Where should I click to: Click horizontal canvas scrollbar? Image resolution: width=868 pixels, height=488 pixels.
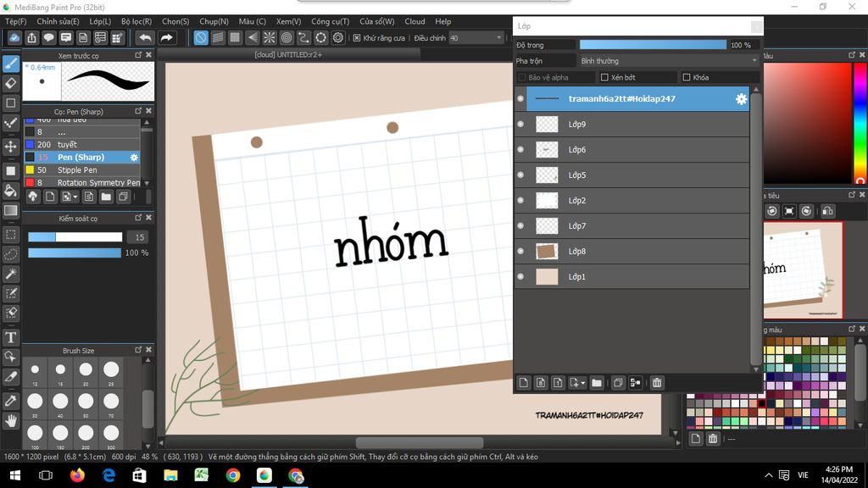pos(419,443)
